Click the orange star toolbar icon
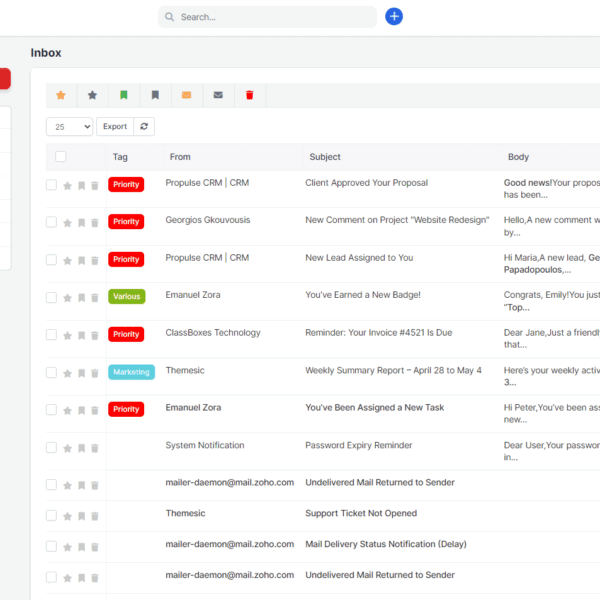 point(61,95)
